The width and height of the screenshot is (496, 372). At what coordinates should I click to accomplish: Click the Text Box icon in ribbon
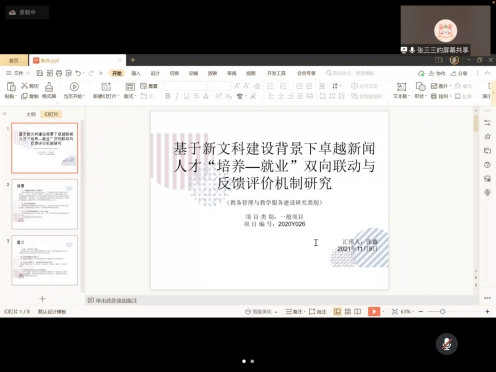pyautogui.click(x=401, y=87)
